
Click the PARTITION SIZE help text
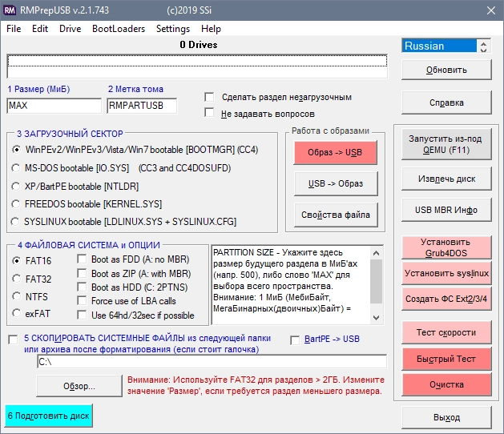291,285
